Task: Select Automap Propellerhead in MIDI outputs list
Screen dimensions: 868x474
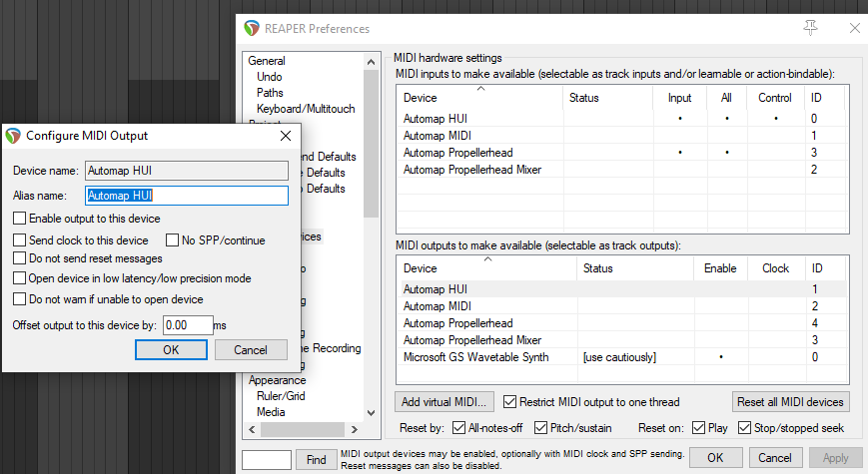Action: tap(622, 323)
